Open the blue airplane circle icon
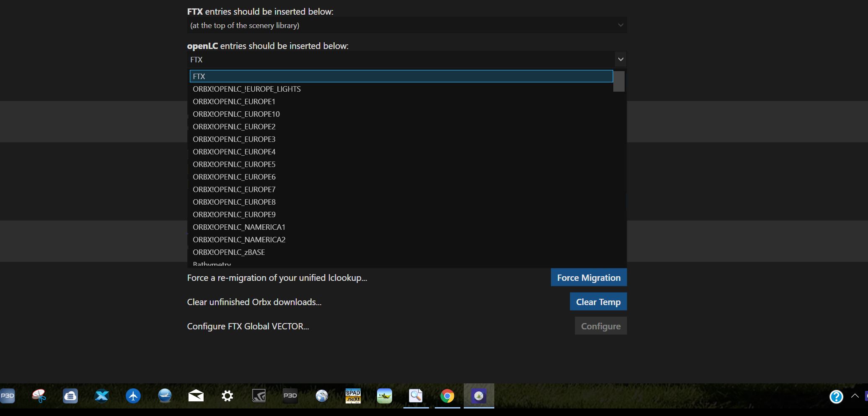 coord(133,396)
